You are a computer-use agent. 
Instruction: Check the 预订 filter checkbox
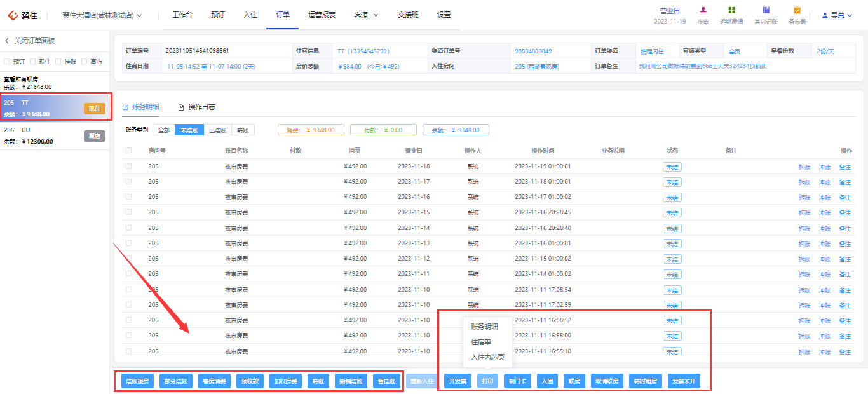click(x=6, y=62)
